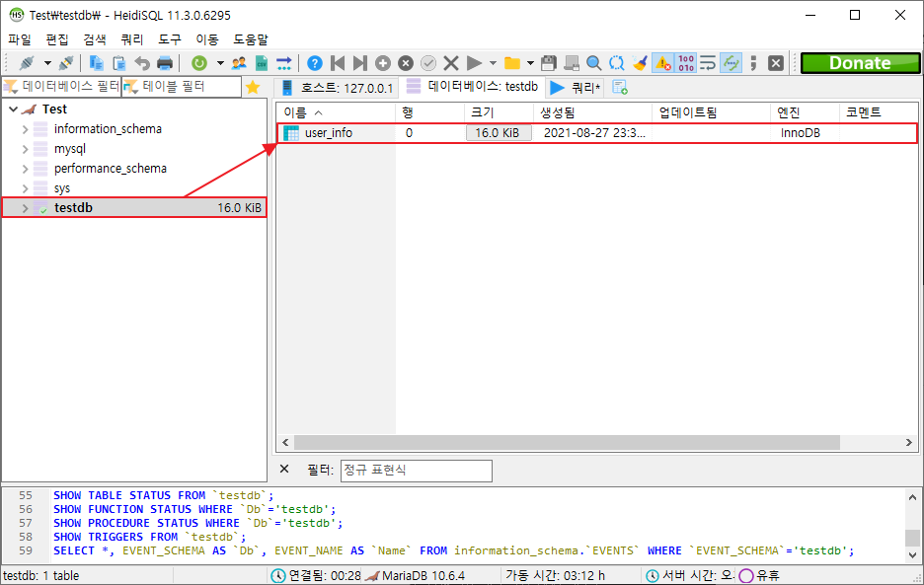Switch to the 데이터베이스: testdb tab
The image size is (924, 585).
[473, 87]
